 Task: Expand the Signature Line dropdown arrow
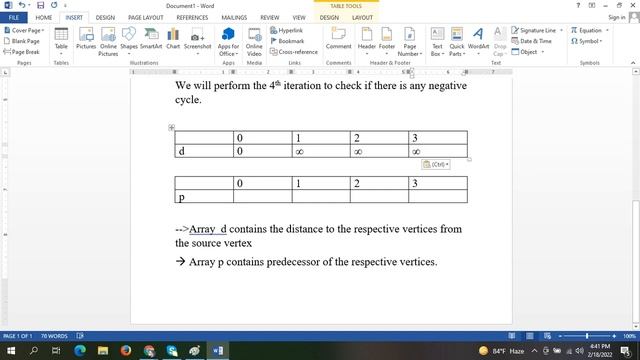pyautogui.click(x=561, y=30)
